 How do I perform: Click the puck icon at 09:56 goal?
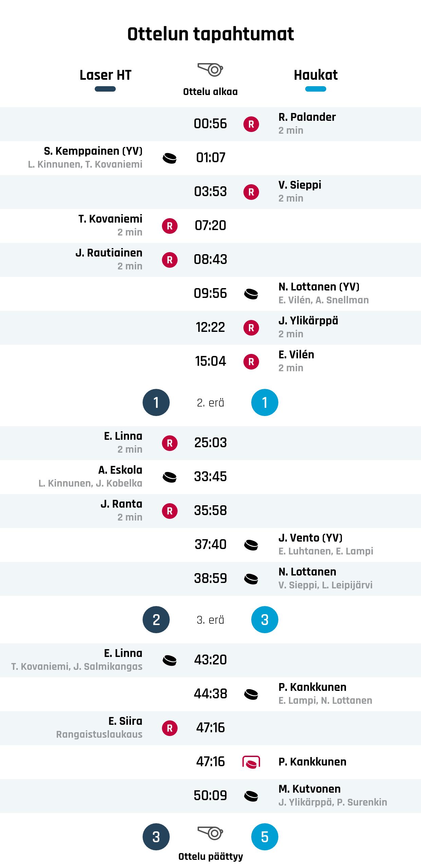(x=251, y=294)
